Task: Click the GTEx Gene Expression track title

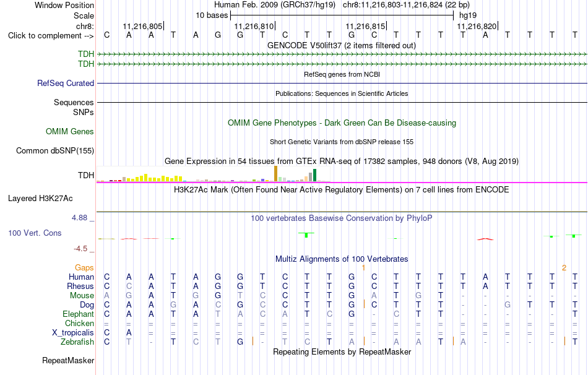Action: pos(342,162)
